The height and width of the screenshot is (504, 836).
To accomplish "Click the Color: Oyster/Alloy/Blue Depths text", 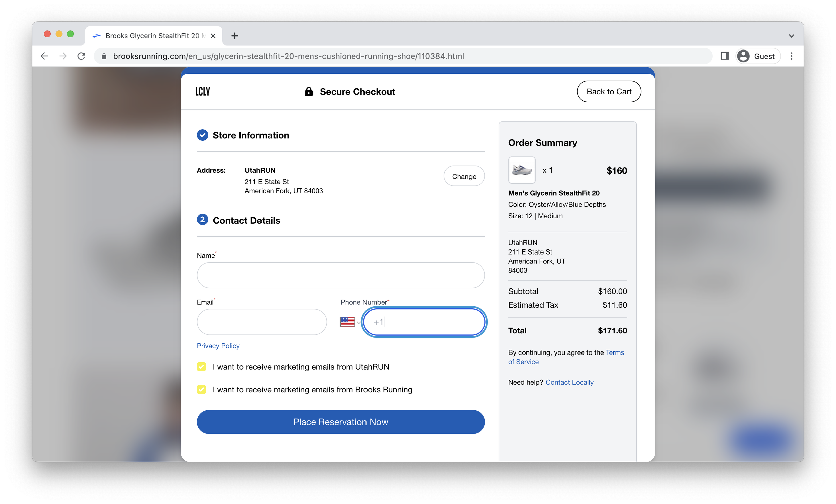I will (x=557, y=205).
